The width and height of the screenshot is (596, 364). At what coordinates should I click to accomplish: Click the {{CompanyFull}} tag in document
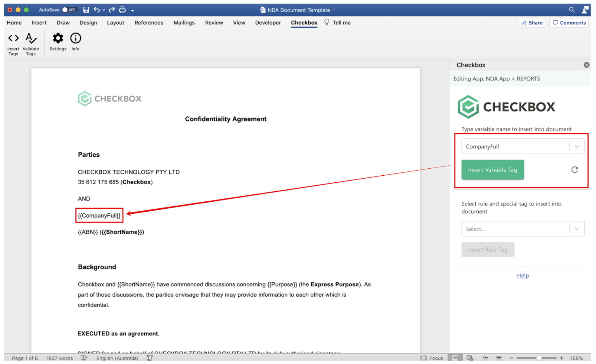click(x=99, y=216)
